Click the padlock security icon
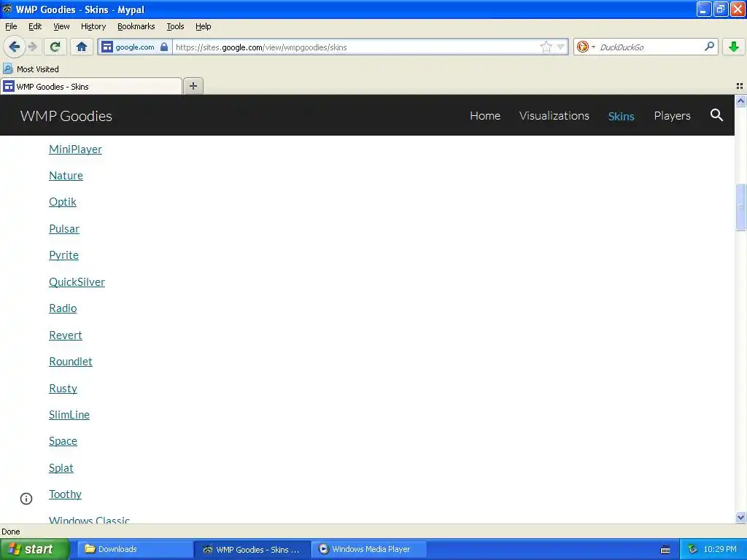This screenshot has width=747, height=560. 164,47
